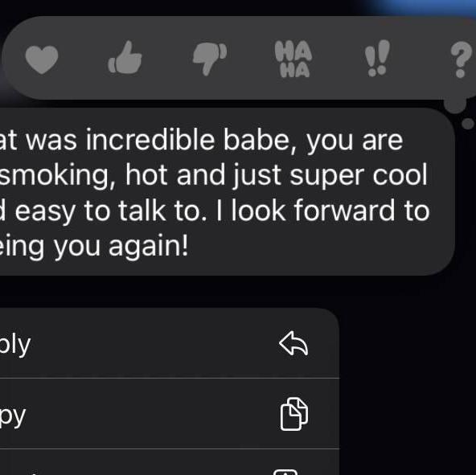Screen dimensions: 476x475
Task: Select the Copy entry in the menu
Action: click(170, 413)
